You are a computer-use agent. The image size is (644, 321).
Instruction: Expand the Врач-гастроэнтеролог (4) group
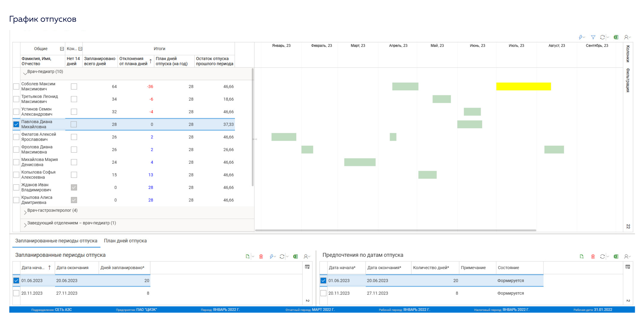[x=25, y=212]
